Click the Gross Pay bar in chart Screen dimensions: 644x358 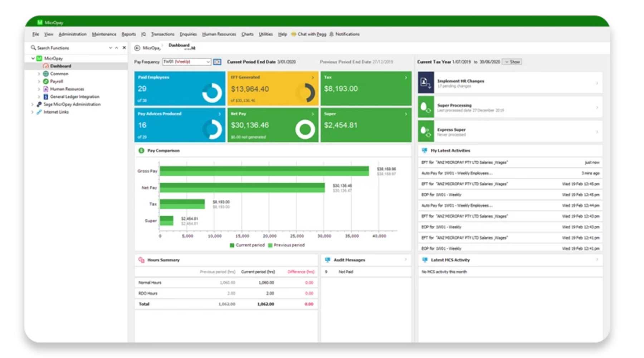(264, 171)
